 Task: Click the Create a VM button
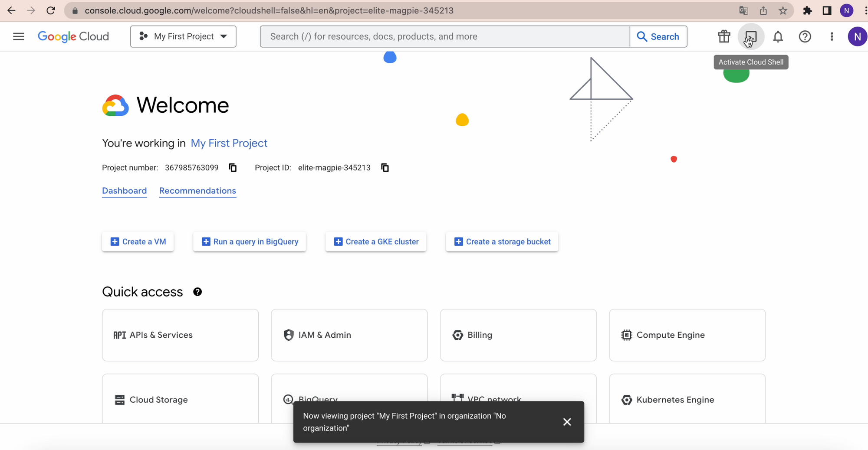click(138, 241)
